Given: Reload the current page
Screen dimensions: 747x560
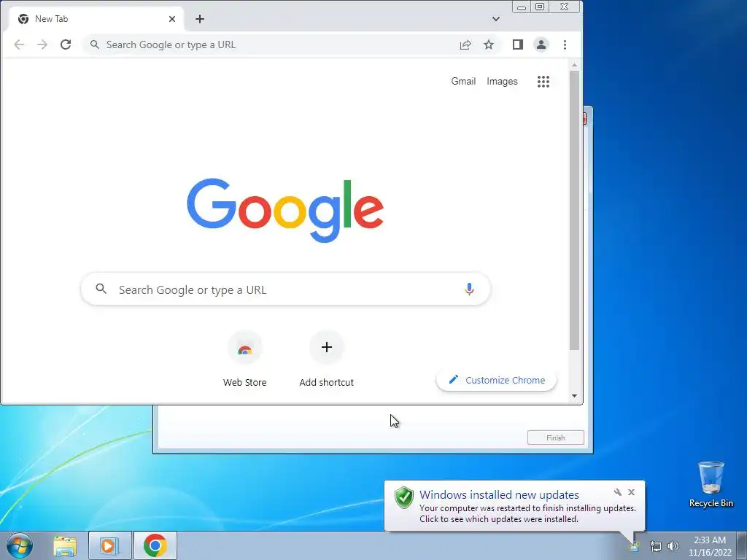Looking at the screenshot, I should point(66,44).
